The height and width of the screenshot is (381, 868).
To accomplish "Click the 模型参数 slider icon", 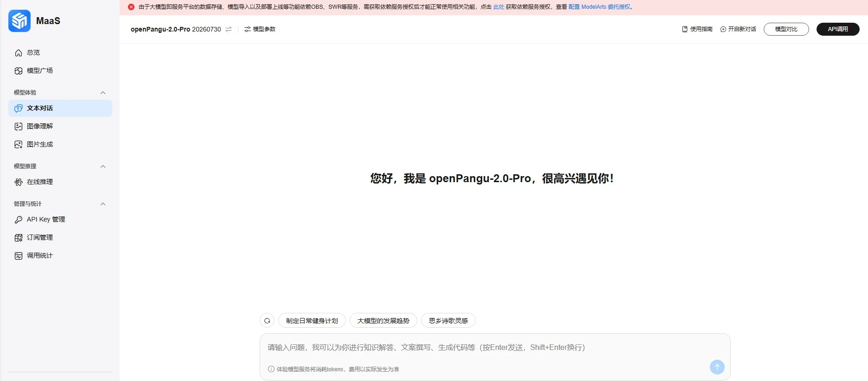I will click(248, 29).
